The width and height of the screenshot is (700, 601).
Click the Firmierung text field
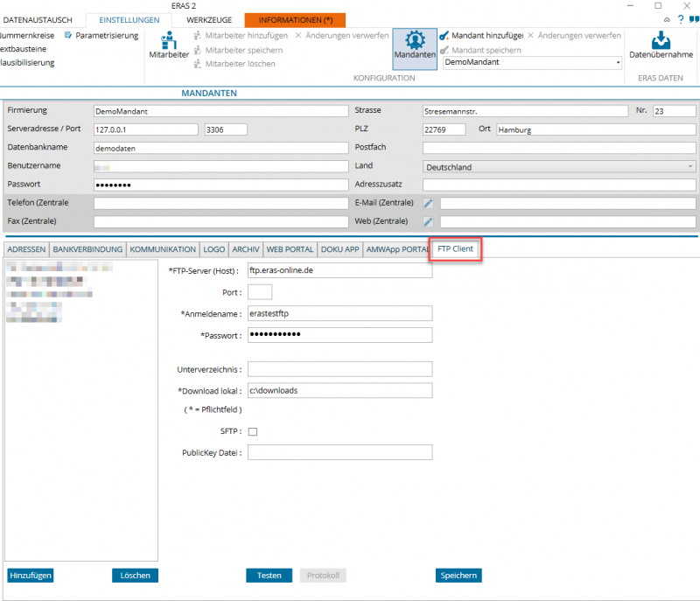tap(221, 111)
